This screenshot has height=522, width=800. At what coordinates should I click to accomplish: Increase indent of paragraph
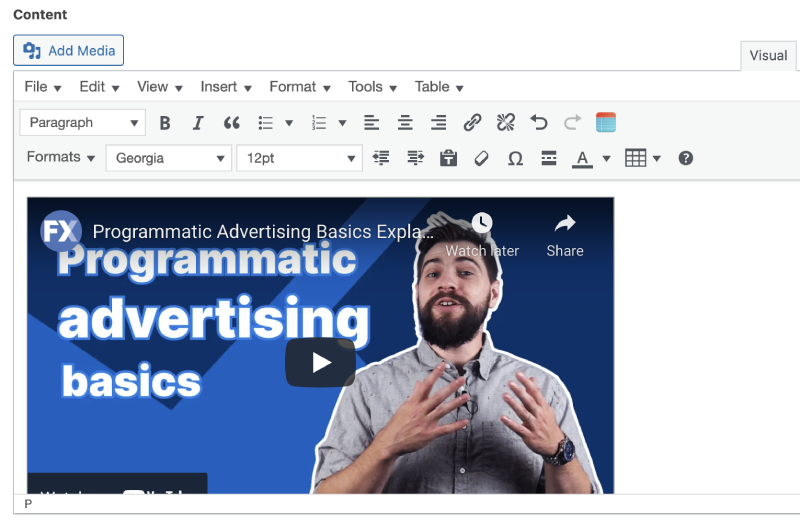click(x=415, y=158)
